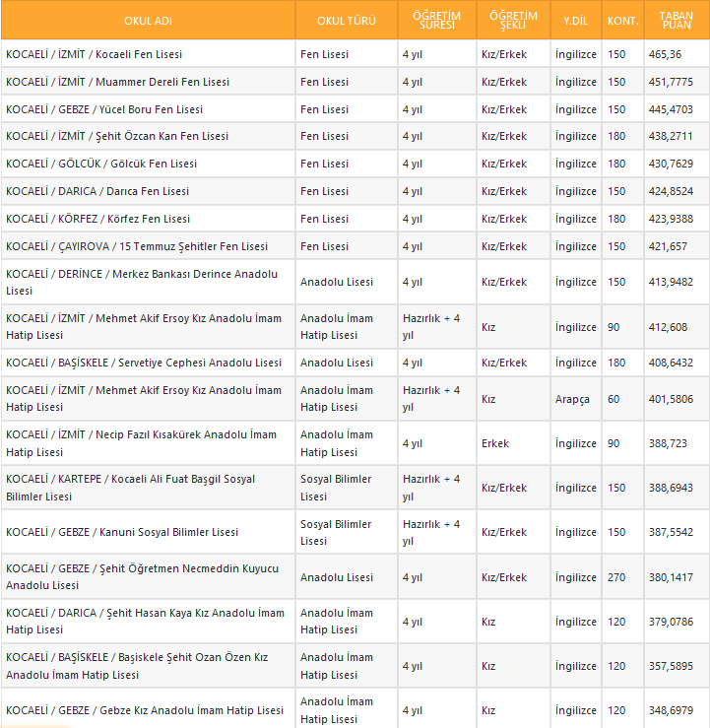Sort by the TABAN PUAN column header
Viewport: 710px width, 728px height.
click(677, 21)
